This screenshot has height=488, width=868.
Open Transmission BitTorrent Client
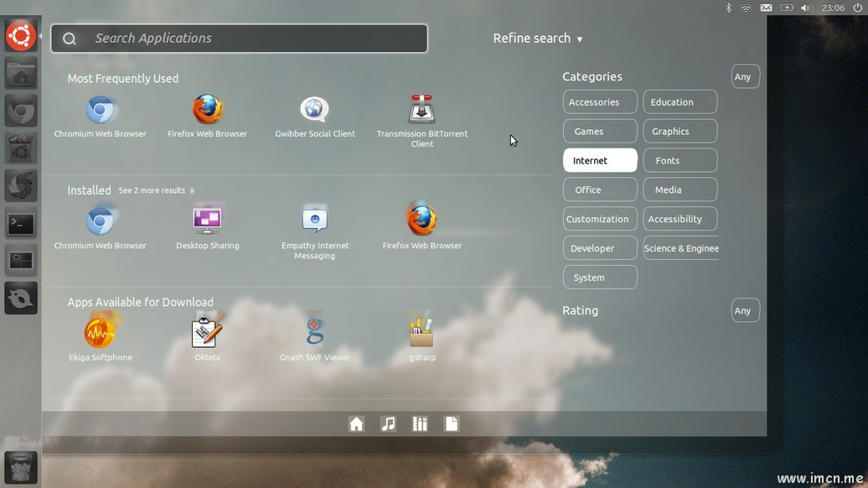tap(421, 122)
